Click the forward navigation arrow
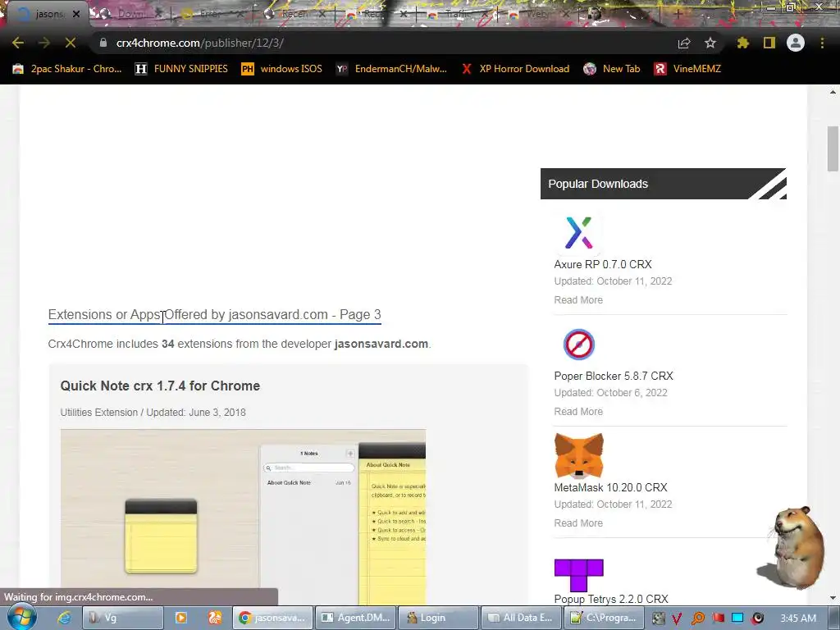This screenshot has width=840, height=630. pos(44,43)
